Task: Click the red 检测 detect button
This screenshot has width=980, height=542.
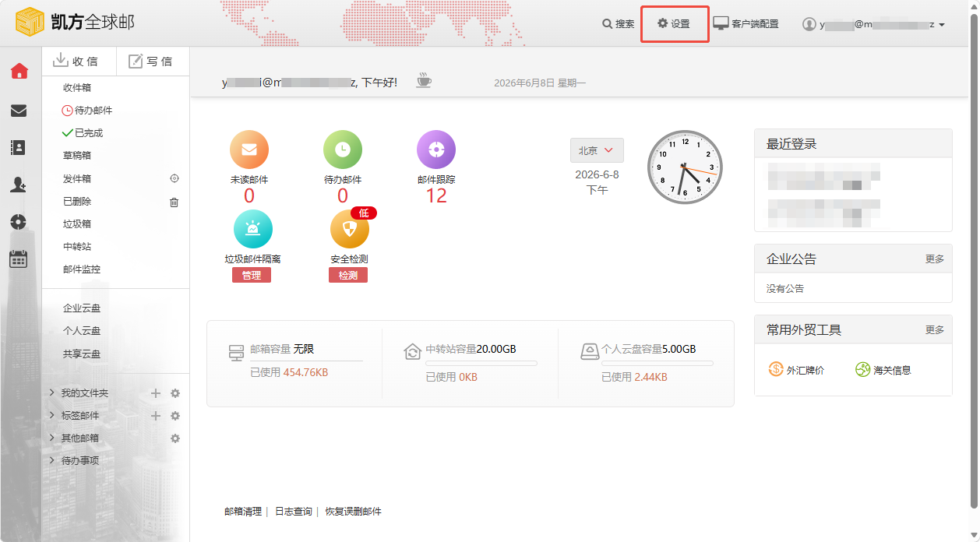Action: click(x=348, y=275)
